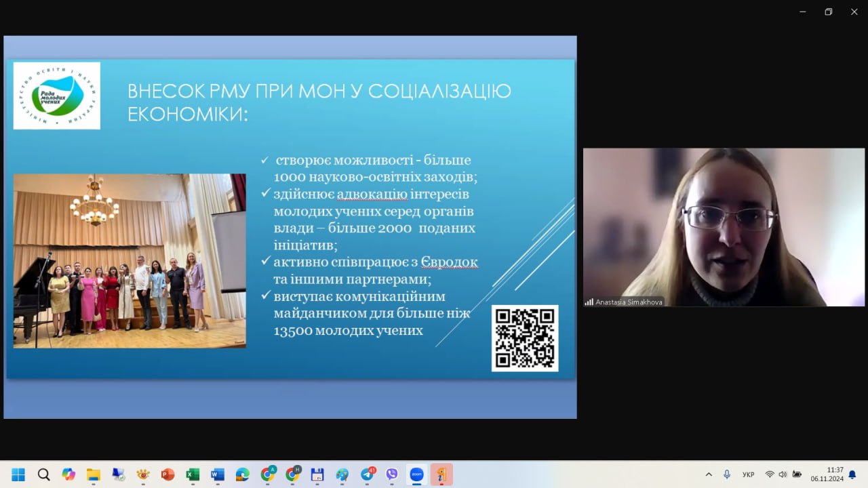Open the computer monitor shortcut app on taskbar
Screen dimensions: 868x488
click(x=118, y=474)
